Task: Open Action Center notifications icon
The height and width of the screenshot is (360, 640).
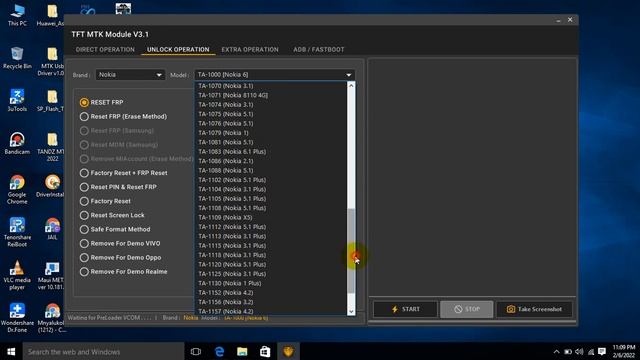Action: click(602, 351)
